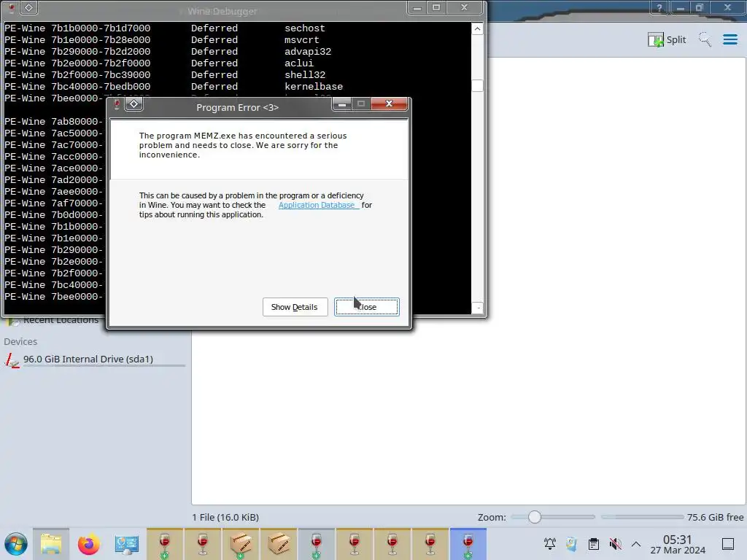
Task: Click box package taskbar entry with plus badge
Action: click(x=241, y=544)
